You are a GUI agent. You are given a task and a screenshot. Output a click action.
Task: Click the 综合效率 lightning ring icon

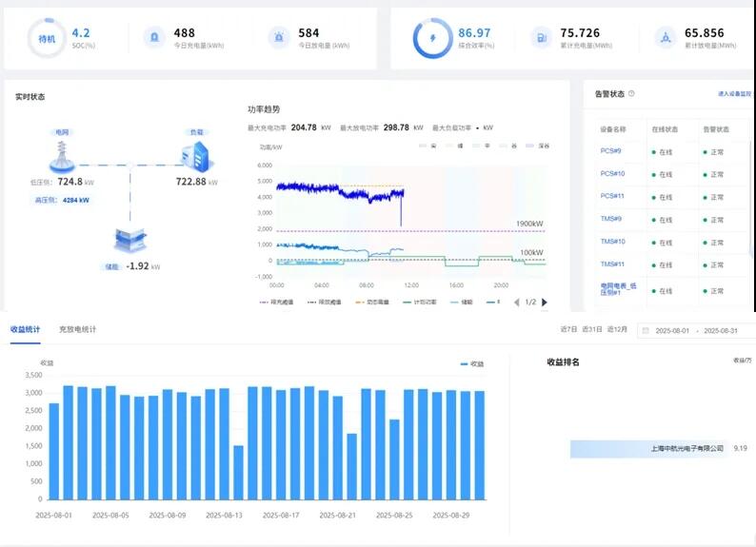tap(433, 38)
